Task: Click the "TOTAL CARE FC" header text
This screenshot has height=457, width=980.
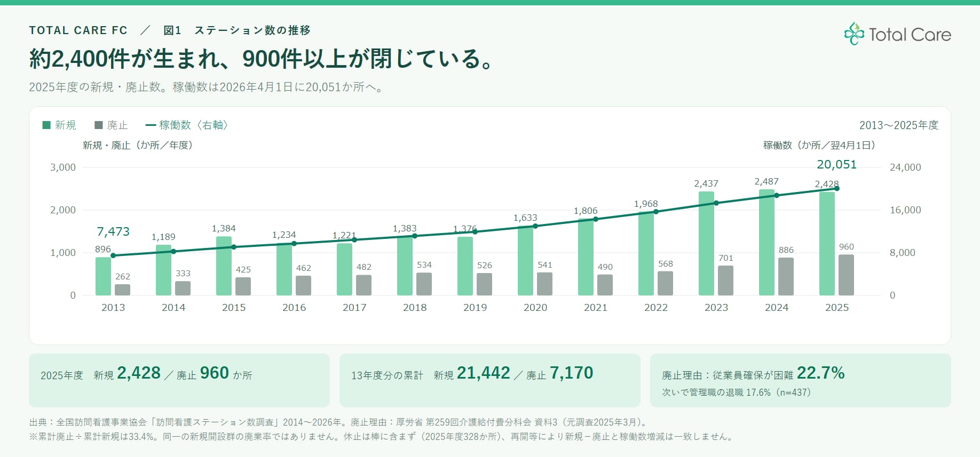Action: point(78,30)
